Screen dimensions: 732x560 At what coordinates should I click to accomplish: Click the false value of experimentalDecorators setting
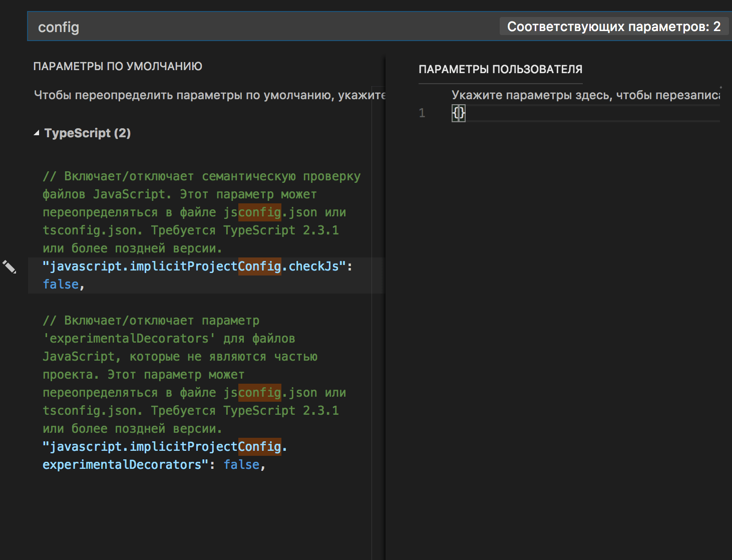(241, 464)
